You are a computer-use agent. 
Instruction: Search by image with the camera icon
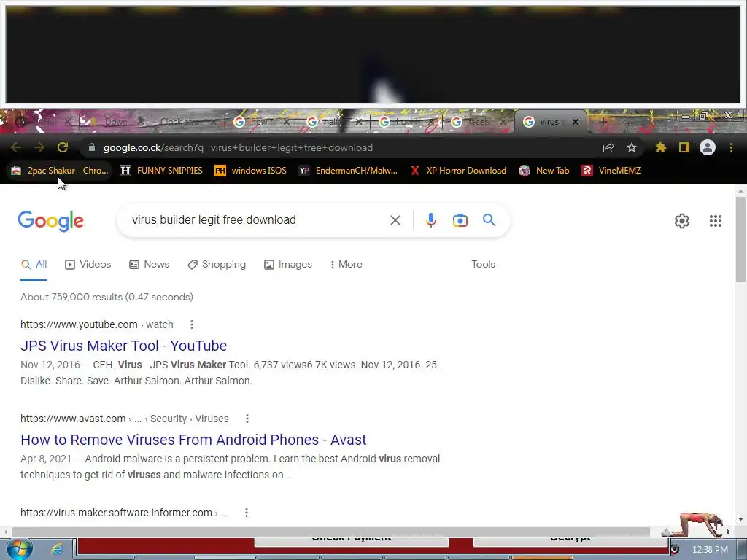pyautogui.click(x=460, y=220)
